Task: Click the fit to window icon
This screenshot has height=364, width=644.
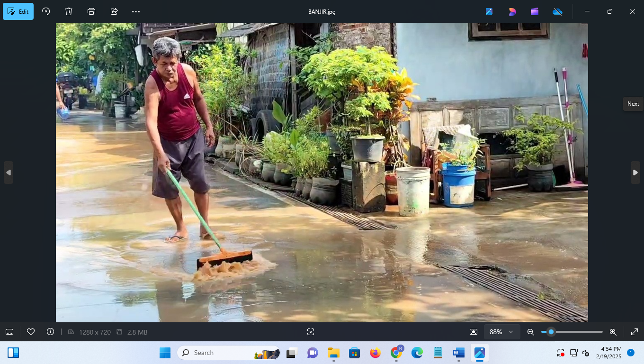Action: 474,332
